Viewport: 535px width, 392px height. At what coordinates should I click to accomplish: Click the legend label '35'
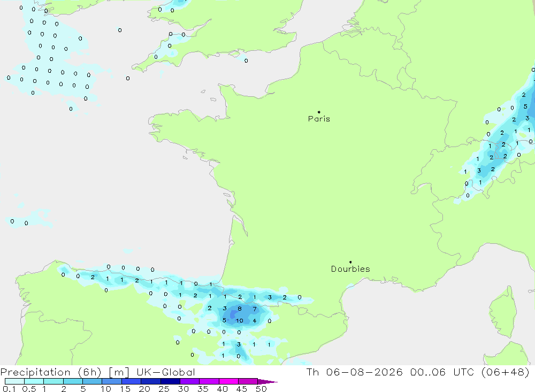click(x=203, y=389)
